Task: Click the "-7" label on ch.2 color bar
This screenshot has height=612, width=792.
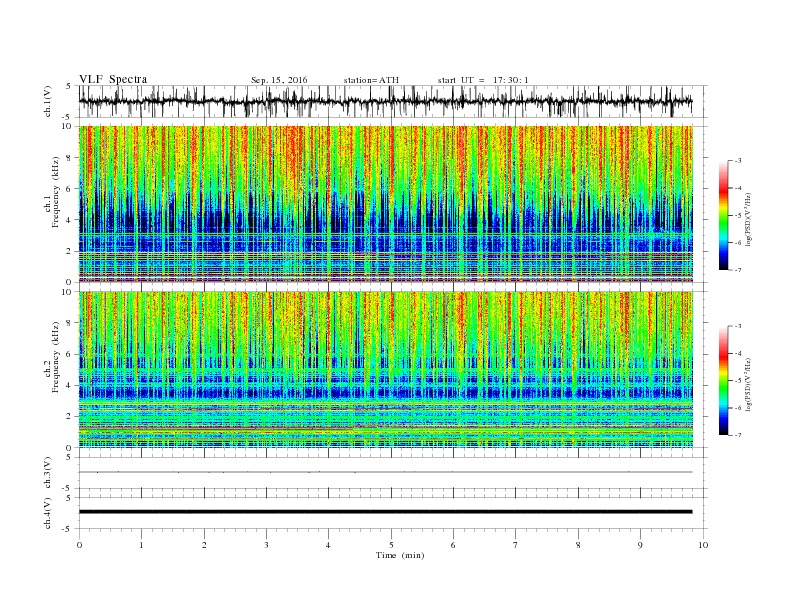Action: point(737,435)
